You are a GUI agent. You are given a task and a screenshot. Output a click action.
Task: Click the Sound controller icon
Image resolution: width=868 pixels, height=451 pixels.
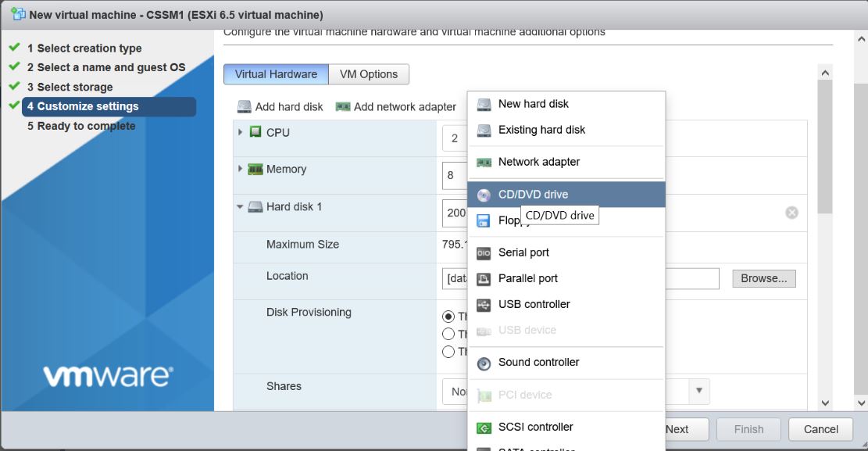[x=484, y=363]
